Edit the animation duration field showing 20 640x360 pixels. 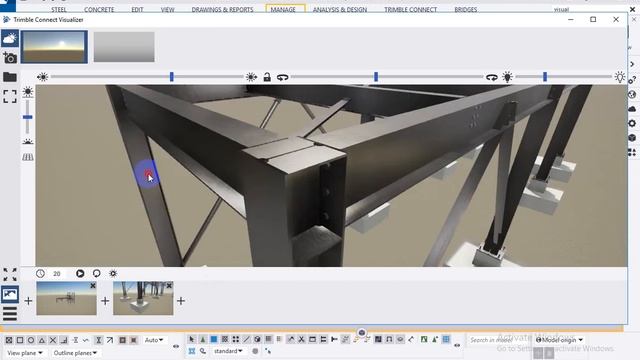coord(57,273)
